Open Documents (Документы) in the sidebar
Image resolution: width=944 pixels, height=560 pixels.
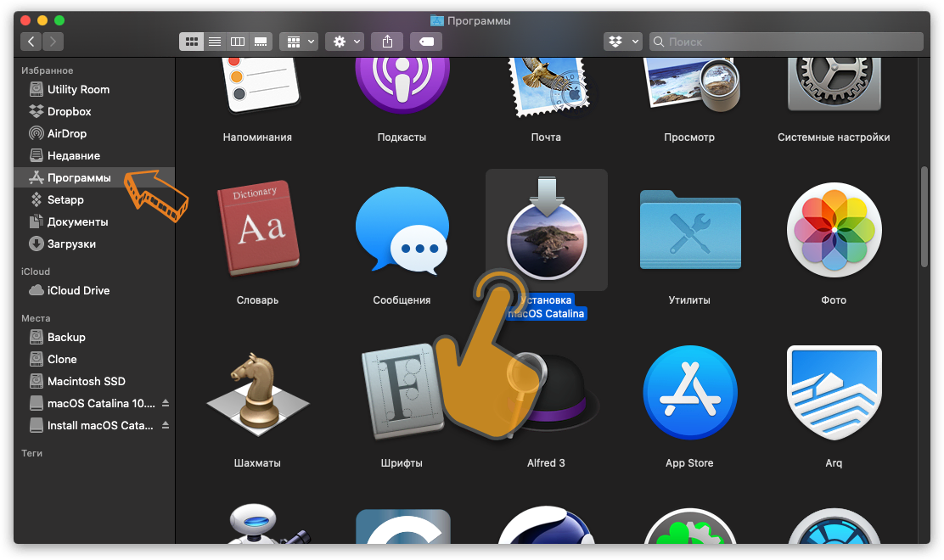pos(94,222)
